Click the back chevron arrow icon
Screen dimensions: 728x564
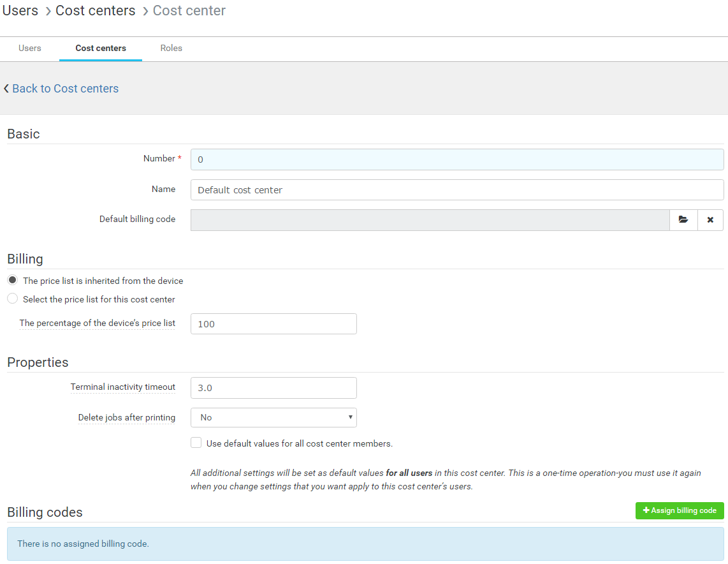[x=6, y=89]
